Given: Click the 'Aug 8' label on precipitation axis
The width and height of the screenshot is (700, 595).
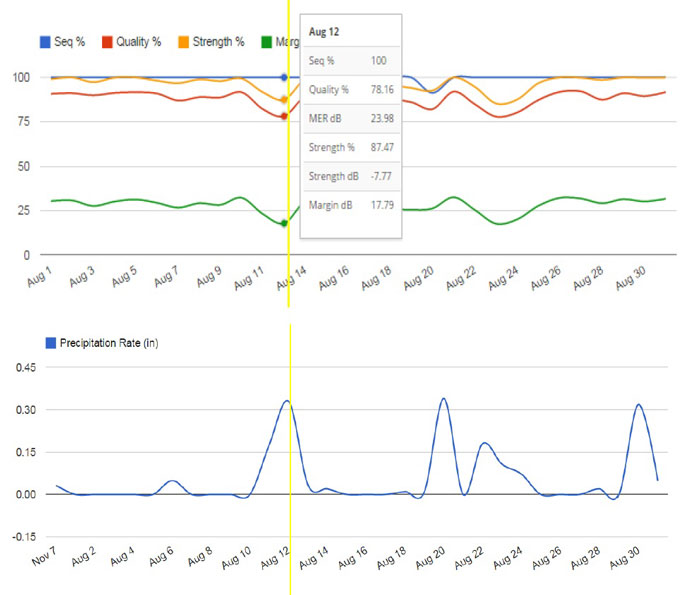Looking at the screenshot, I should pyautogui.click(x=200, y=557).
